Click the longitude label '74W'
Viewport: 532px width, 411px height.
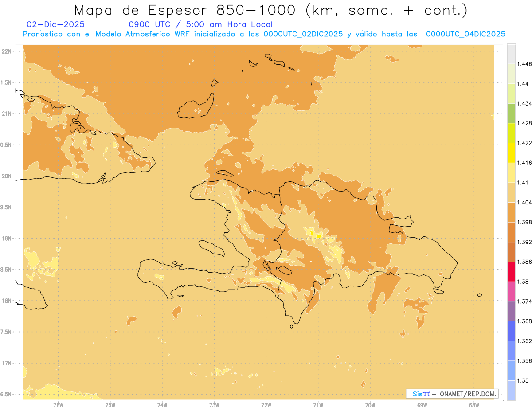point(162,405)
